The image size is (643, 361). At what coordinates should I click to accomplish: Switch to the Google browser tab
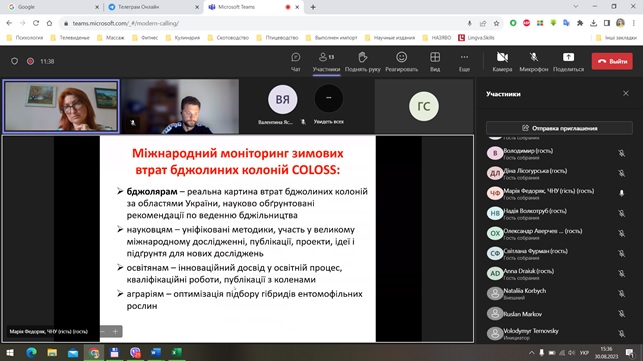(51, 7)
